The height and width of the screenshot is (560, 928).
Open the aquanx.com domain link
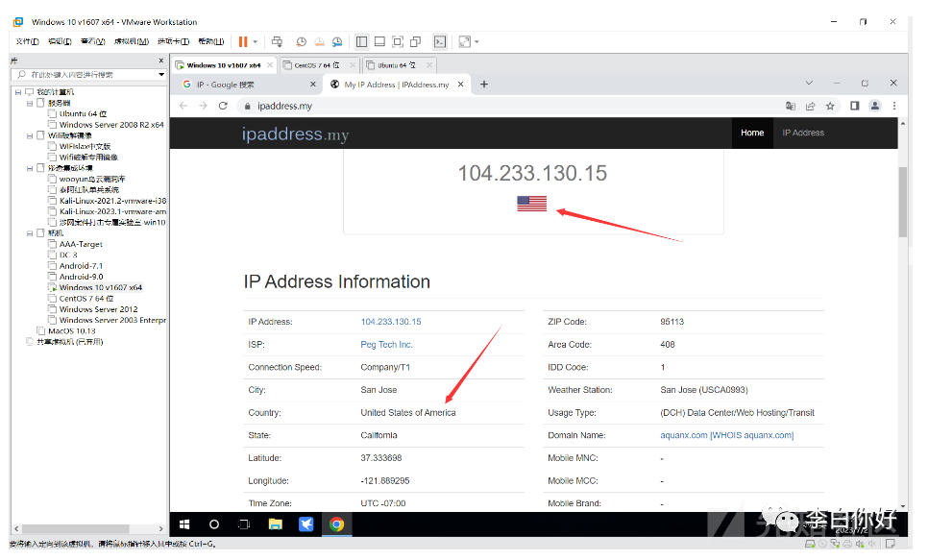click(727, 436)
